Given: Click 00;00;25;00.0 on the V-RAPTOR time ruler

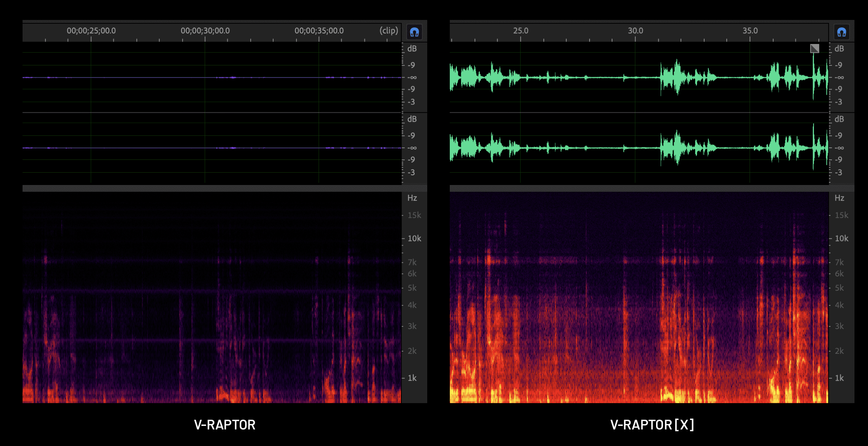Looking at the screenshot, I should pyautogui.click(x=91, y=30).
